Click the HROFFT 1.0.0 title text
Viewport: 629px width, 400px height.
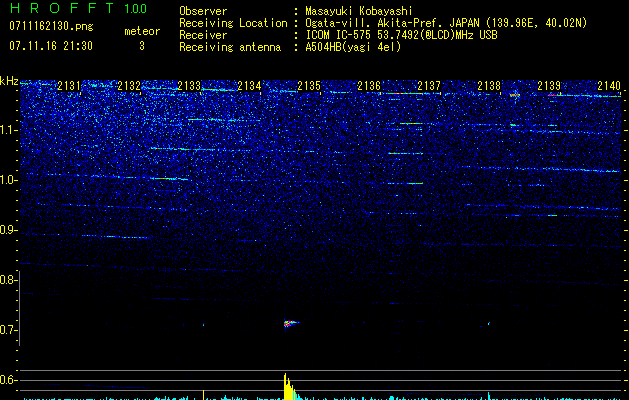click(78, 8)
